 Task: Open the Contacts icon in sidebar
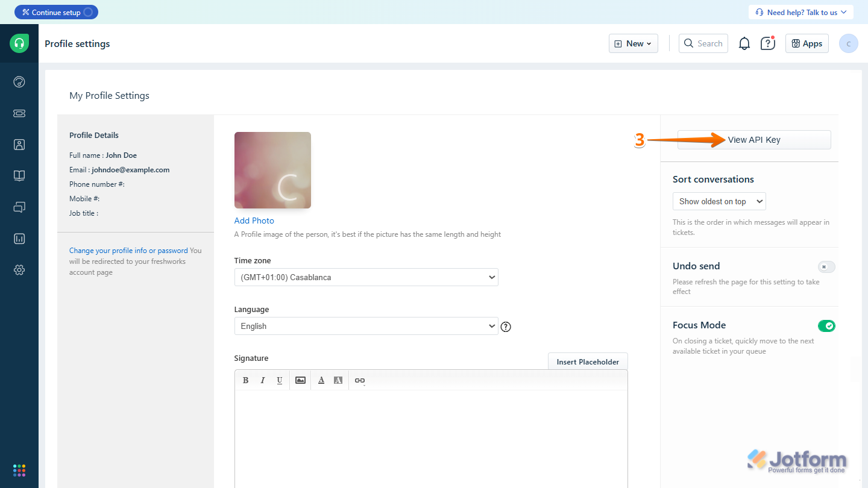coord(19,145)
